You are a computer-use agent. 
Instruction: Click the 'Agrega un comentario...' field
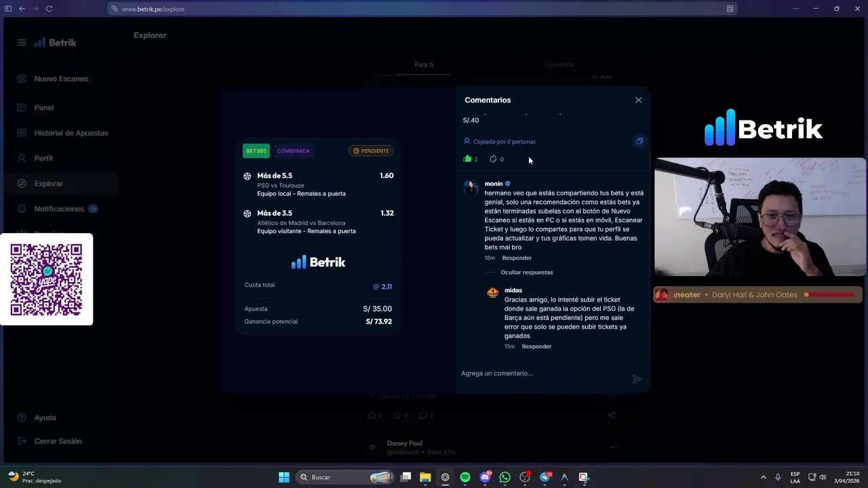[542, 373]
